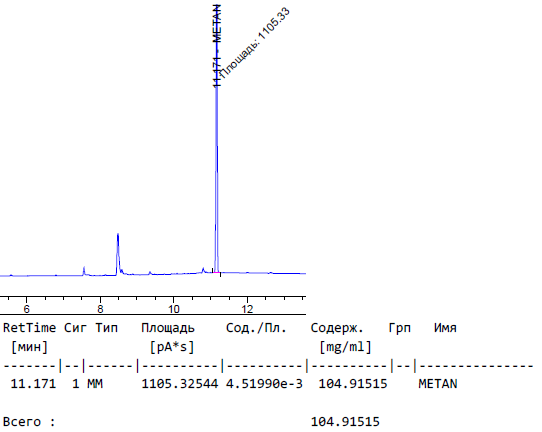Click the METAN peak label at 11.171
542x432 pixels.
(217, 45)
